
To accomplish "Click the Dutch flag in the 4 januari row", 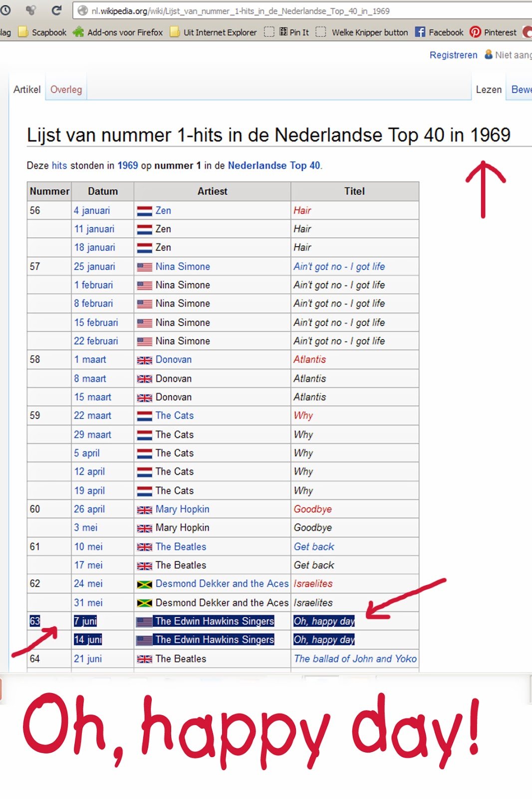I will click(x=144, y=211).
